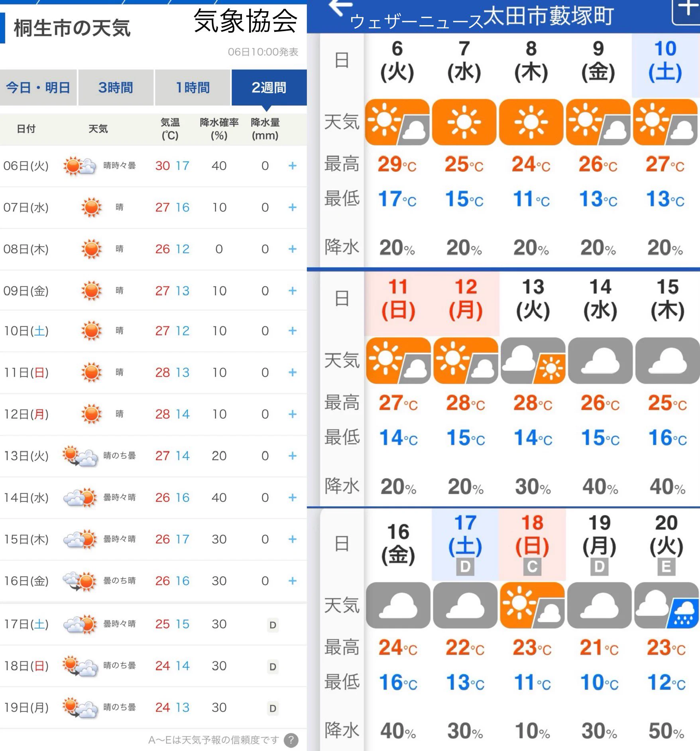The image size is (700, 751).
Task: Expand details for 14日(水) row
Action: 293,497
